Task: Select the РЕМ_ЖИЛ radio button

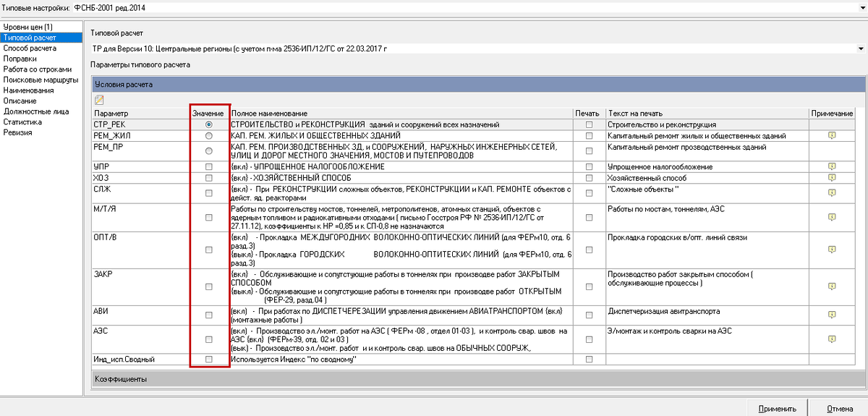Action: (x=209, y=136)
